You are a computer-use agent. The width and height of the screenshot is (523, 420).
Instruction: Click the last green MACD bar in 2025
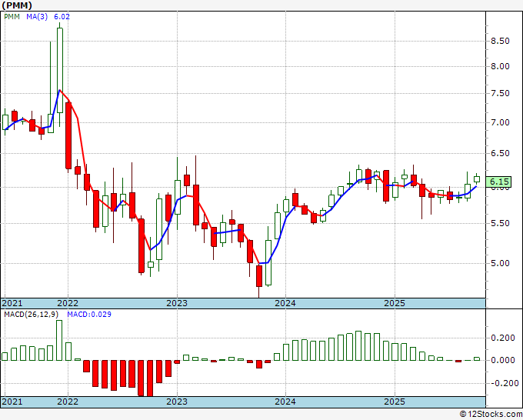point(477,359)
